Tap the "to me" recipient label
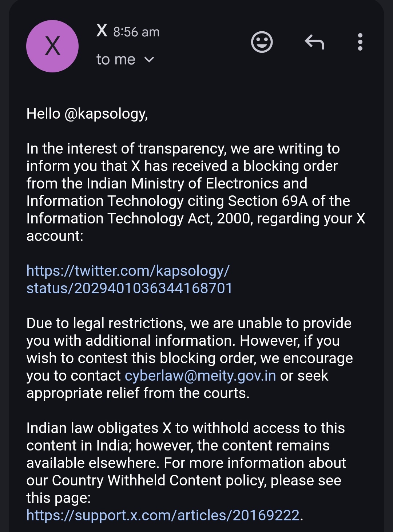The image size is (393, 532). [x=116, y=60]
